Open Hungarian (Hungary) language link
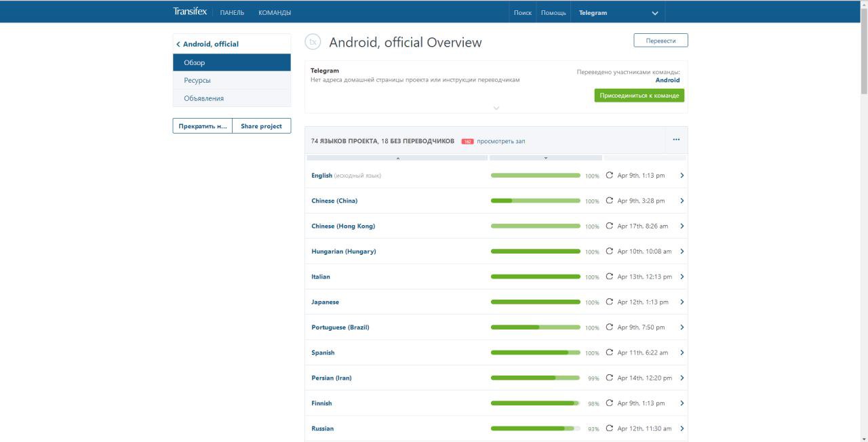The width and height of the screenshot is (868, 442). (344, 252)
